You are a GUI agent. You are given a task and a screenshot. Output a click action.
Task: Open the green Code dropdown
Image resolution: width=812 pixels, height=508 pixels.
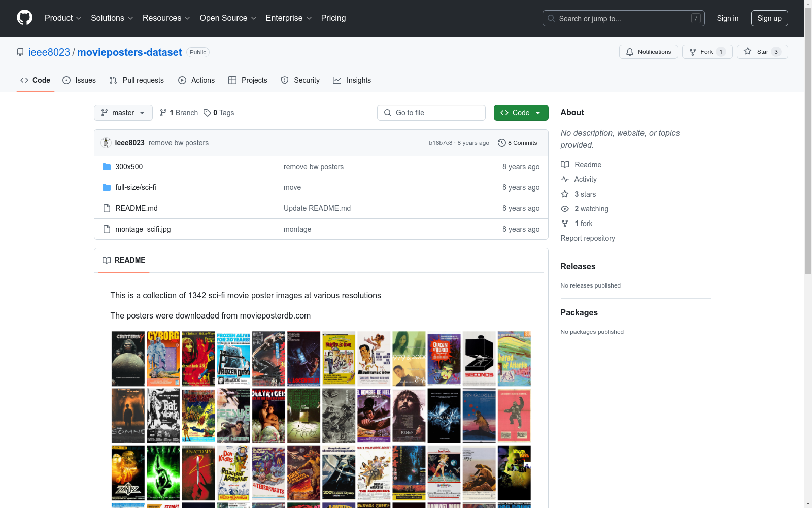(x=521, y=113)
